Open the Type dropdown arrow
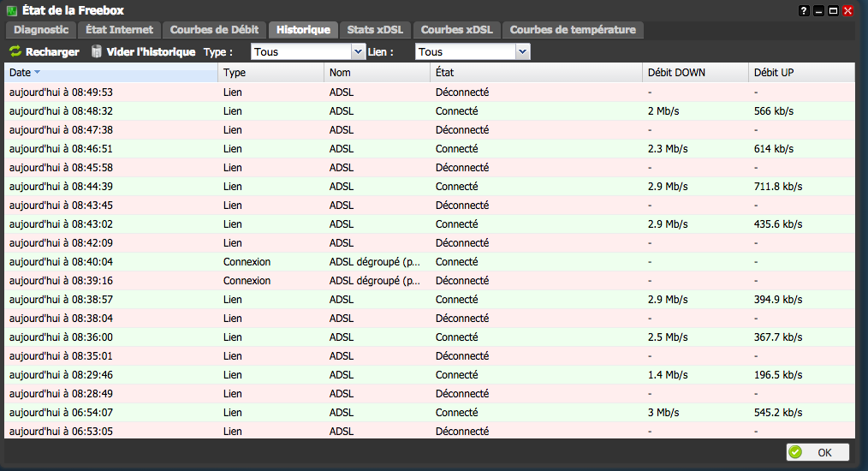The height and width of the screenshot is (471, 868). (358, 51)
